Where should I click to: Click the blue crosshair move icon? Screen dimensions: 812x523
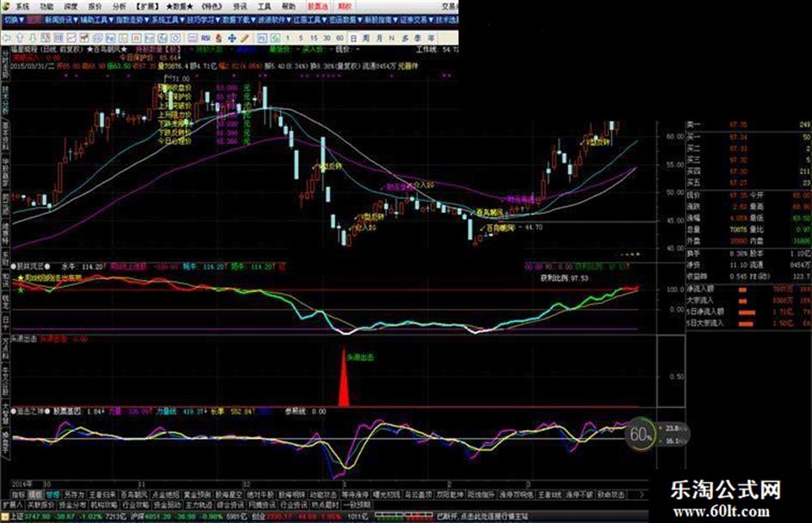coord(232,38)
